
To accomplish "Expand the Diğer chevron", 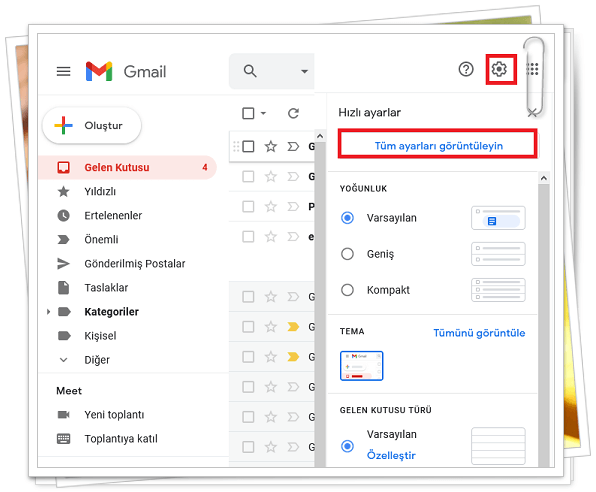I will [x=63, y=360].
